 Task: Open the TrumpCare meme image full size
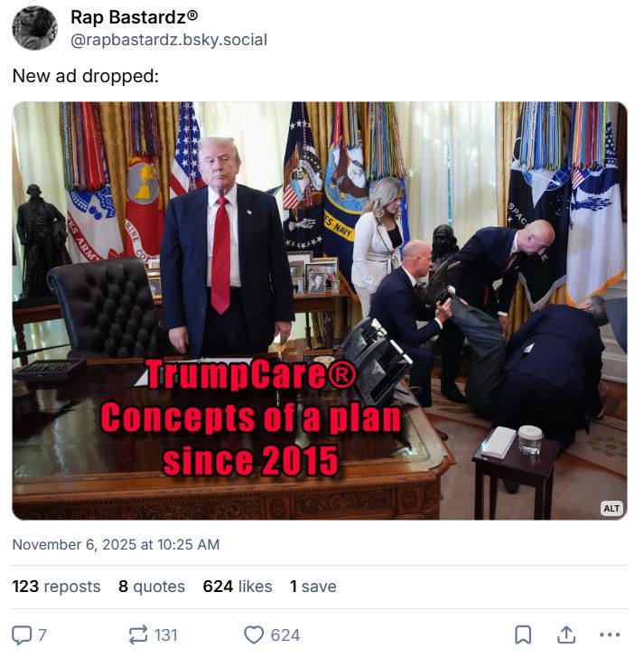pyautogui.click(x=320, y=311)
